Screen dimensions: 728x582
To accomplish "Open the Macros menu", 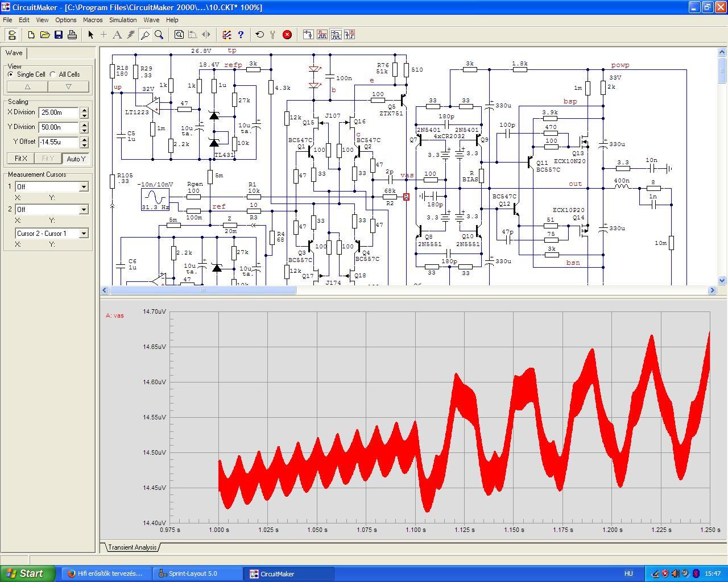I will tap(93, 20).
